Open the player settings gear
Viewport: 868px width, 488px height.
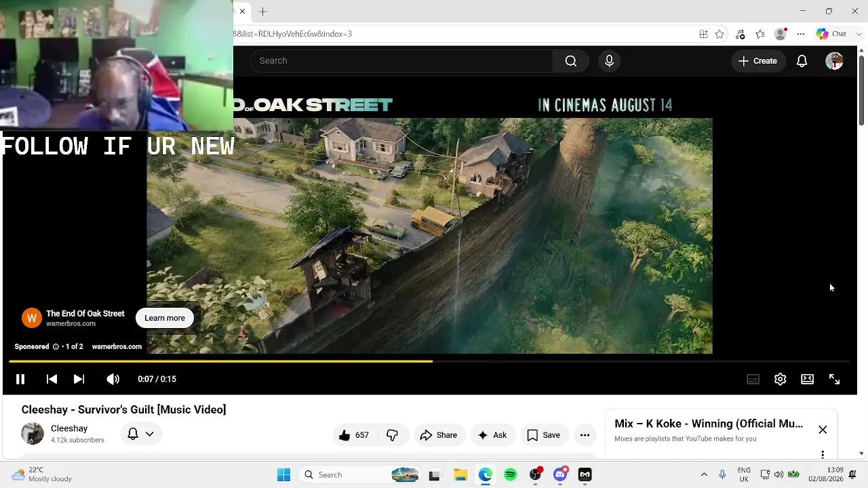pos(780,380)
